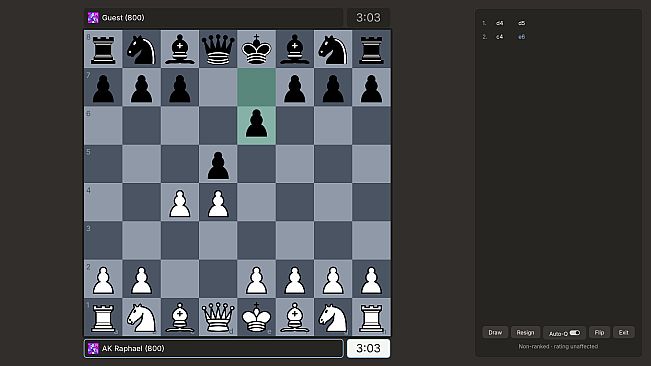Click the AK Raphael player avatar icon

[93, 349]
